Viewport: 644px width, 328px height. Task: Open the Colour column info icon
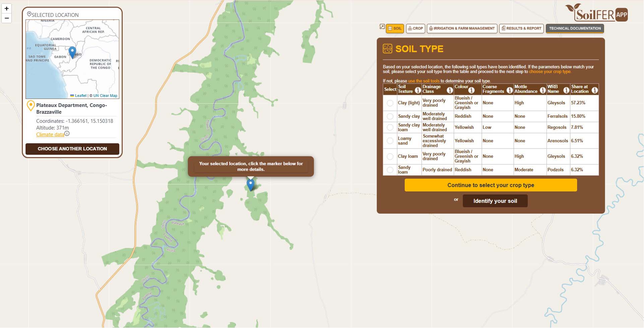click(471, 90)
